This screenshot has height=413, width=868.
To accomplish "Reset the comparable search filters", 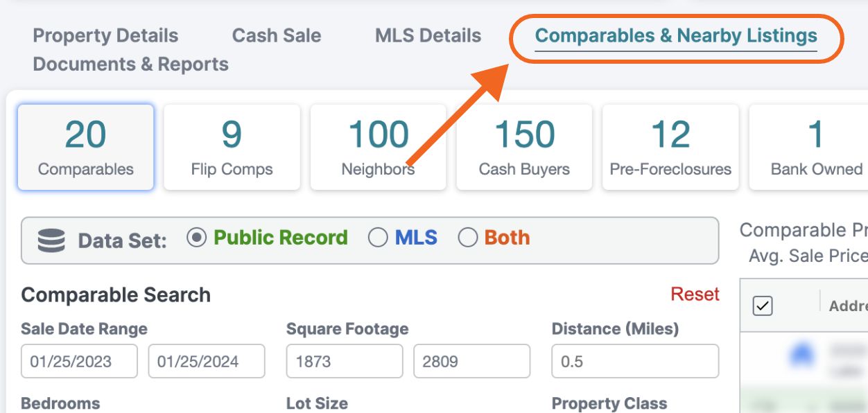I will pyautogui.click(x=695, y=294).
